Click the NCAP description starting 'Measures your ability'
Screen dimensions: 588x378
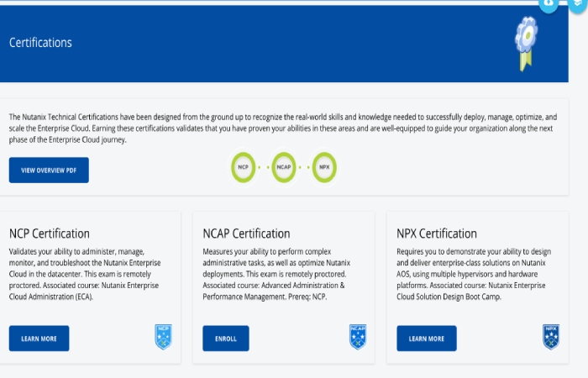(276, 274)
